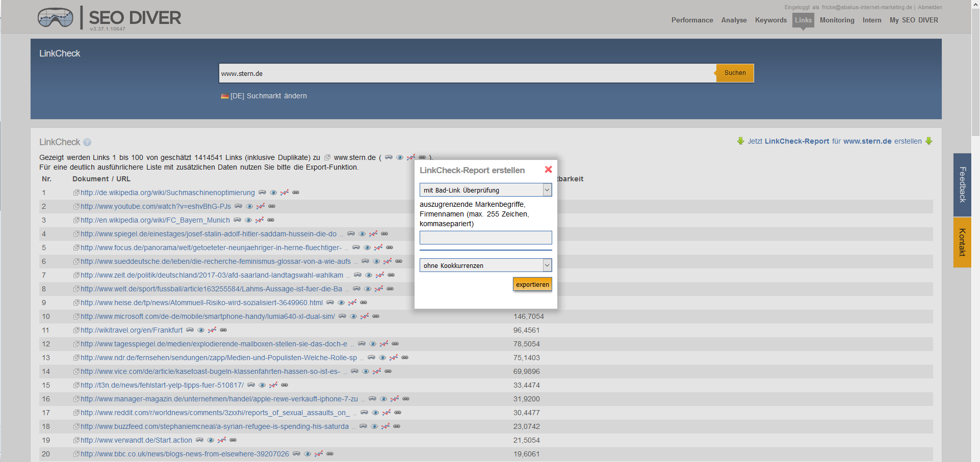This screenshot has width=980, height=462.
Task: Click the goggles icon in the focus.de row
Action: [x=356, y=248]
